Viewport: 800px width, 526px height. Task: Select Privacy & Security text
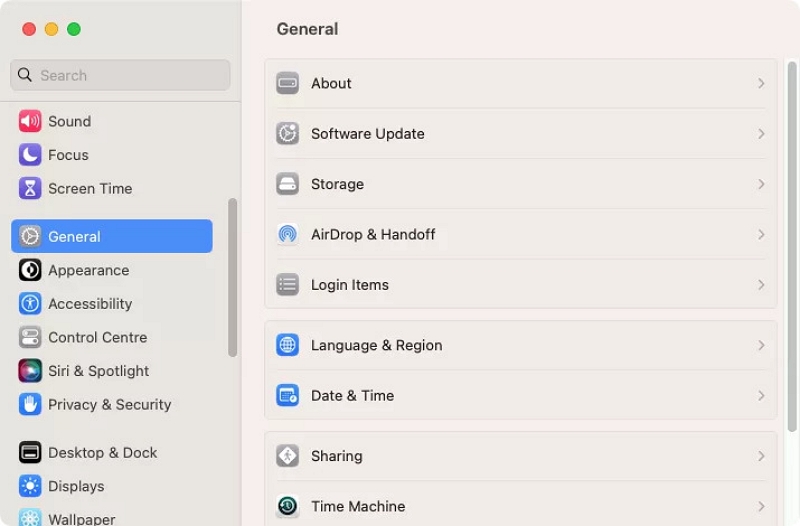pos(110,405)
